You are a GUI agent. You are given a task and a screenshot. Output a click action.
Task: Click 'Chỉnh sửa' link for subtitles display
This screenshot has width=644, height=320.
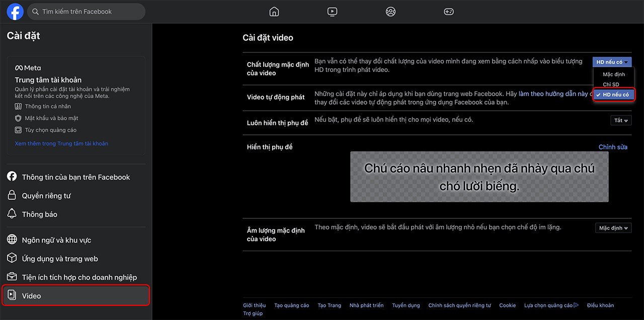613,147
